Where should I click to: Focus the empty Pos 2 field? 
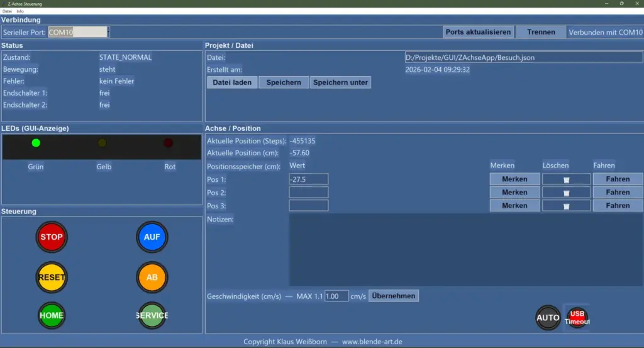pos(308,193)
